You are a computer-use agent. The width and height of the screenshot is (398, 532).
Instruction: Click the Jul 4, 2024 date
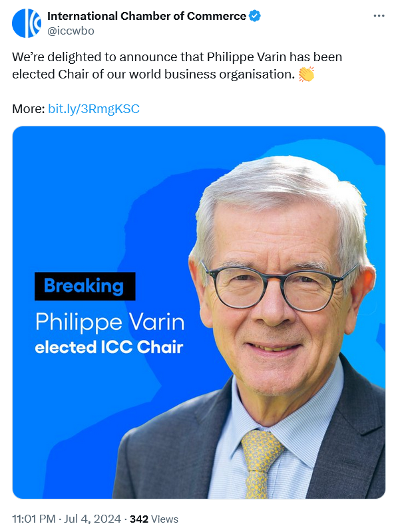93,519
